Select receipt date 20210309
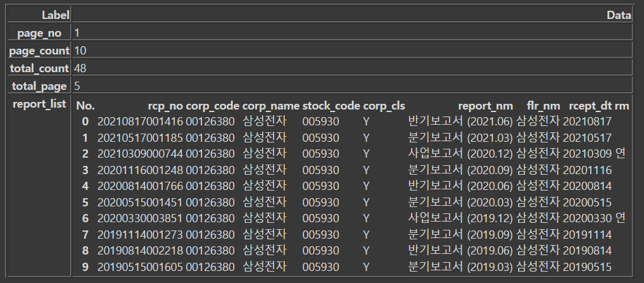Screen dimensions: 644x283 587,154
